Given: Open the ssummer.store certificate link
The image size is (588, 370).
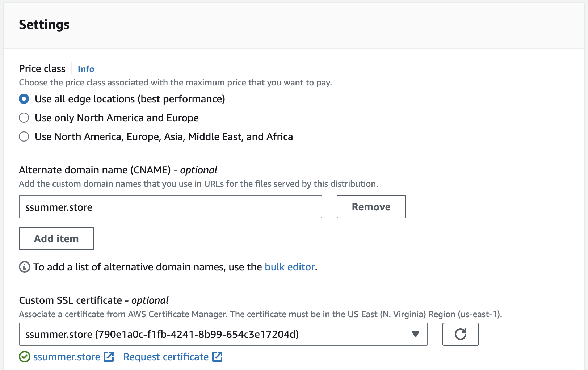Looking at the screenshot, I should pyautogui.click(x=67, y=357).
